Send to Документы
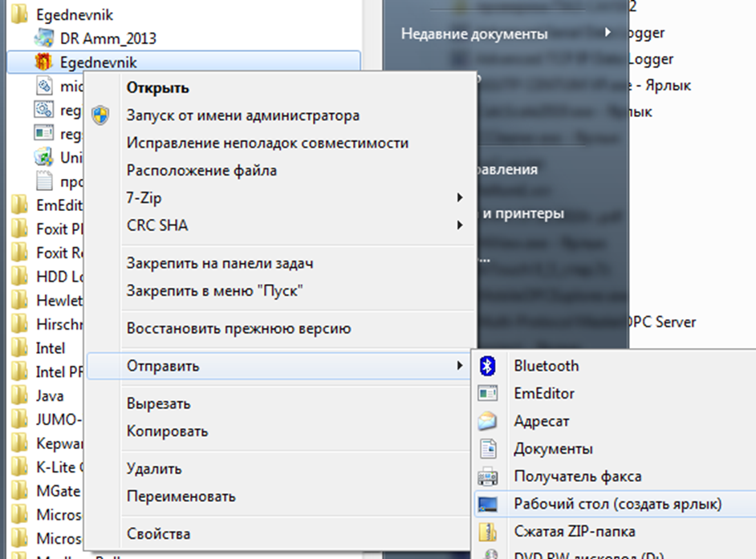Image resolution: width=756 pixels, height=559 pixels. point(554,449)
